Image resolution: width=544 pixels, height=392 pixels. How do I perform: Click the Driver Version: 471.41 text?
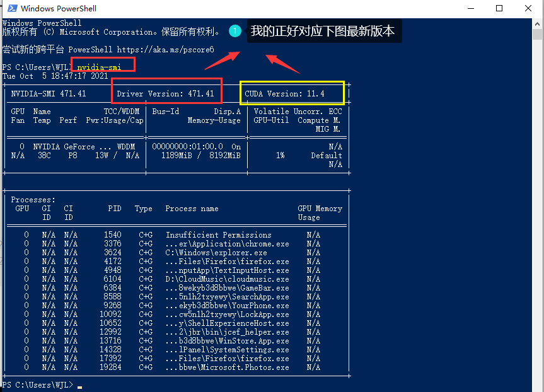[165, 94]
